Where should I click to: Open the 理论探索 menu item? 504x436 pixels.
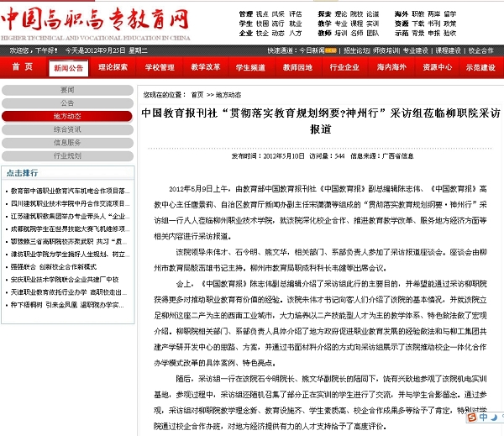tap(113, 67)
